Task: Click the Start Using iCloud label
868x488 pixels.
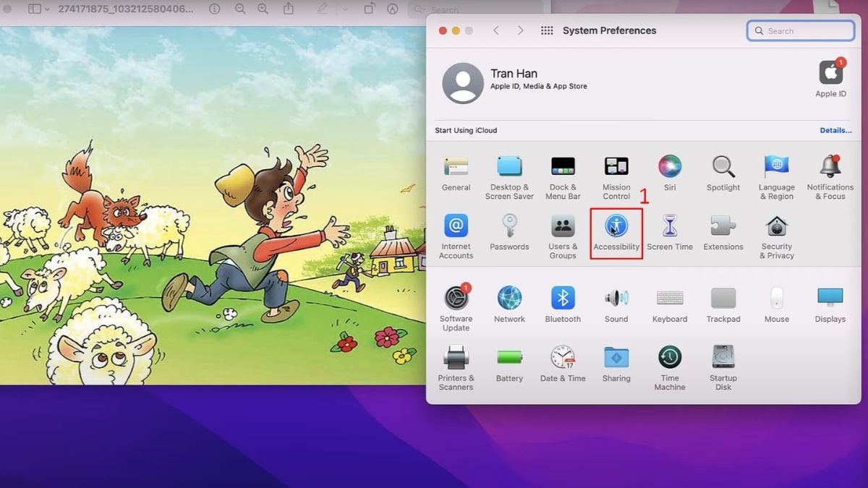Action: click(x=466, y=131)
